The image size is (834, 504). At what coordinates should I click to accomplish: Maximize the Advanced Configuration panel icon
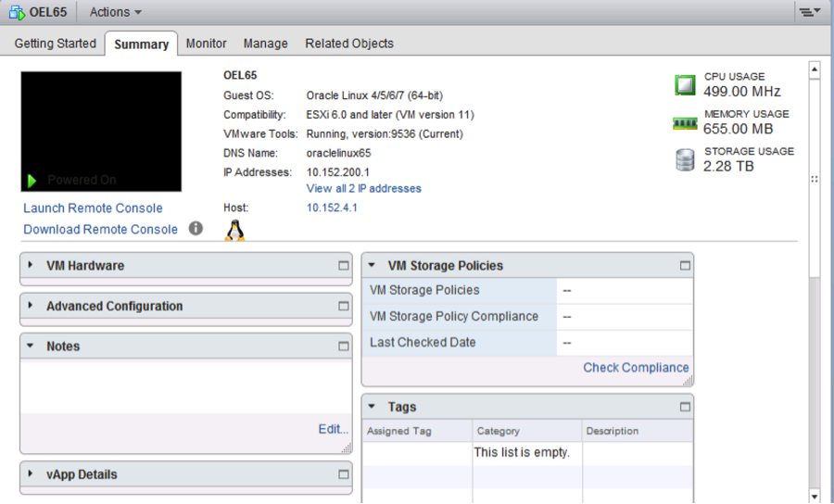[344, 306]
